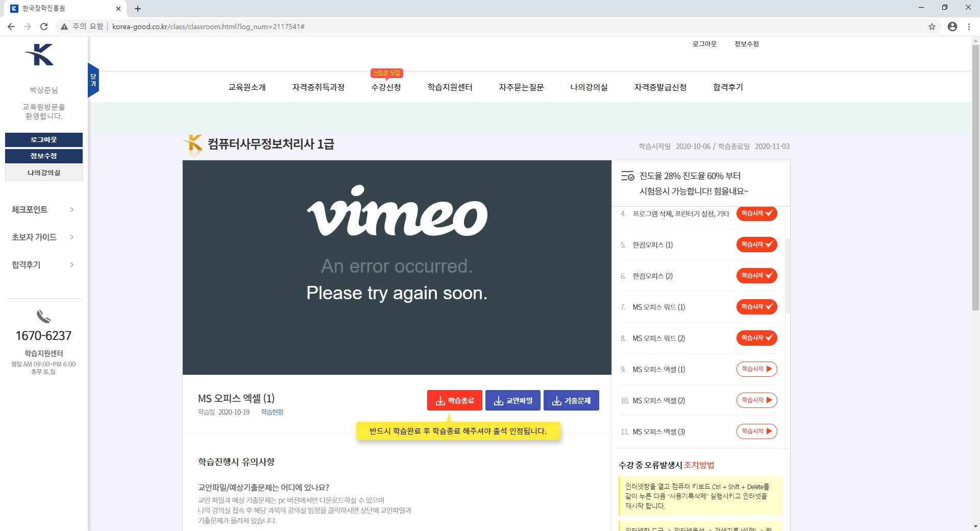Bookmark this page with the star icon
Image resolution: width=980 pixels, height=531 pixels.
[x=932, y=27]
